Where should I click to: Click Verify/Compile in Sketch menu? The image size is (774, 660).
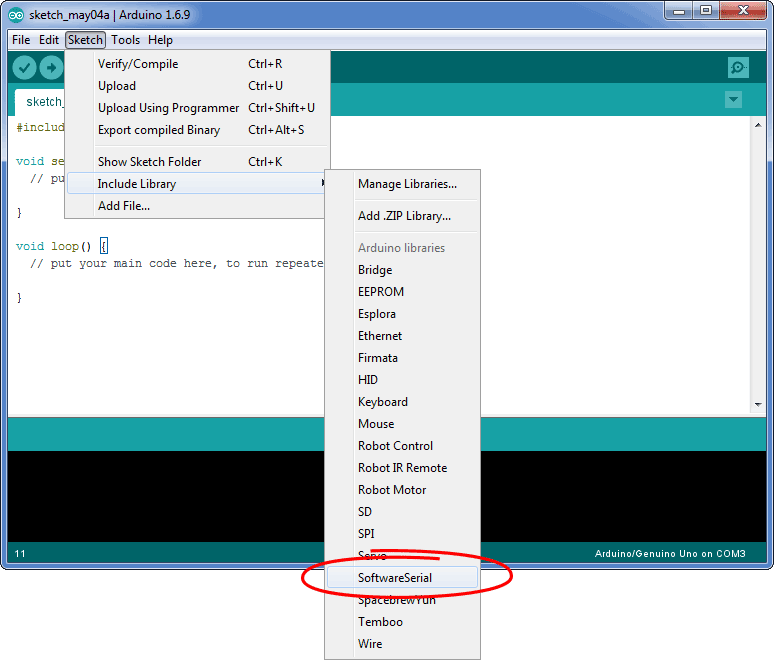pyautogui.click(x=138, y=64)
